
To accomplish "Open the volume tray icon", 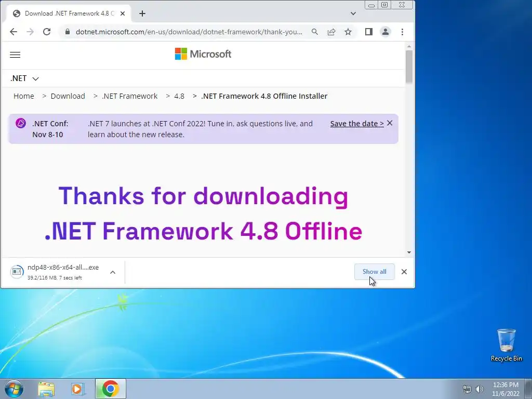I will (479, 389).
